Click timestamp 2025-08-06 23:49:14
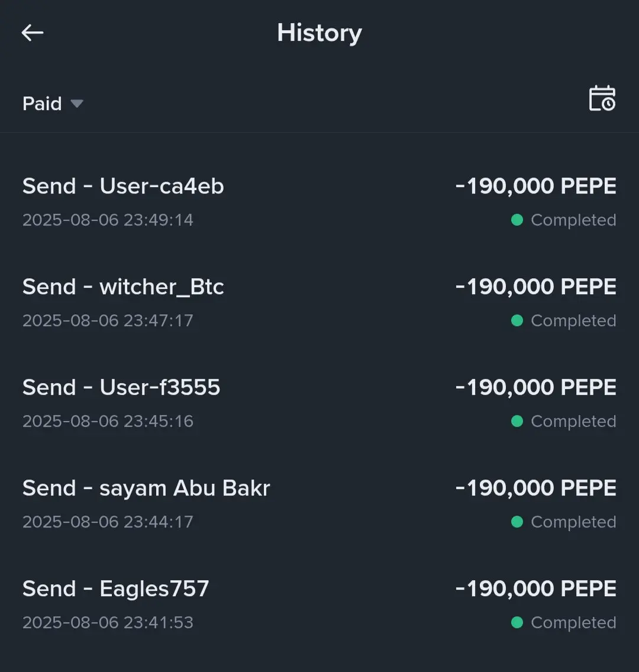The width and height of the screenshot is (639, 672). coord(108,220)
